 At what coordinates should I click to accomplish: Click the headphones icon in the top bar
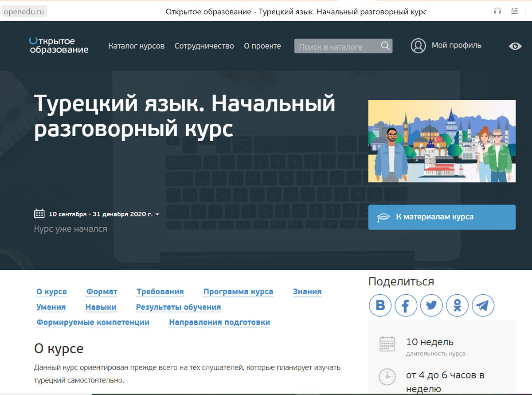(x=497, y=12)
